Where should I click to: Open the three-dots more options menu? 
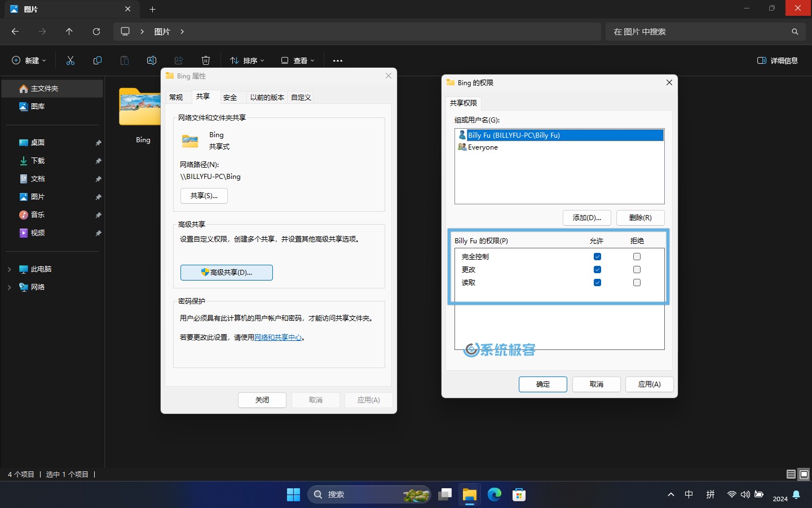coord(338,60)
